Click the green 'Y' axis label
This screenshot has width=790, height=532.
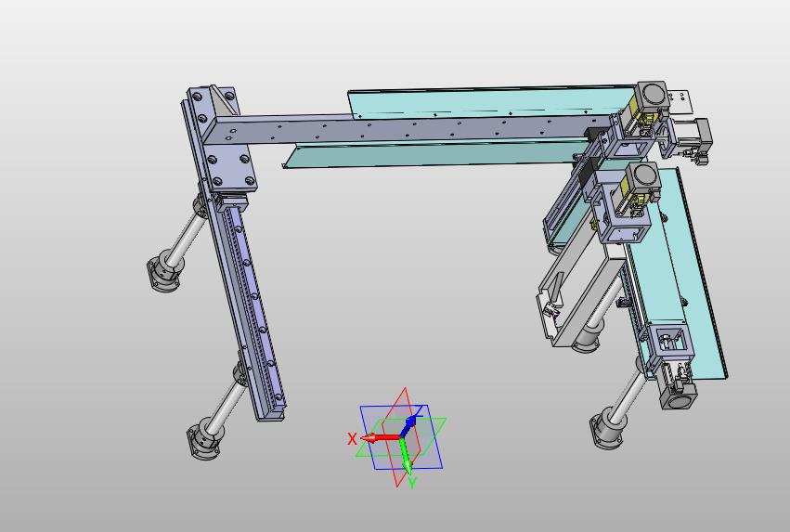click(412, 484)
